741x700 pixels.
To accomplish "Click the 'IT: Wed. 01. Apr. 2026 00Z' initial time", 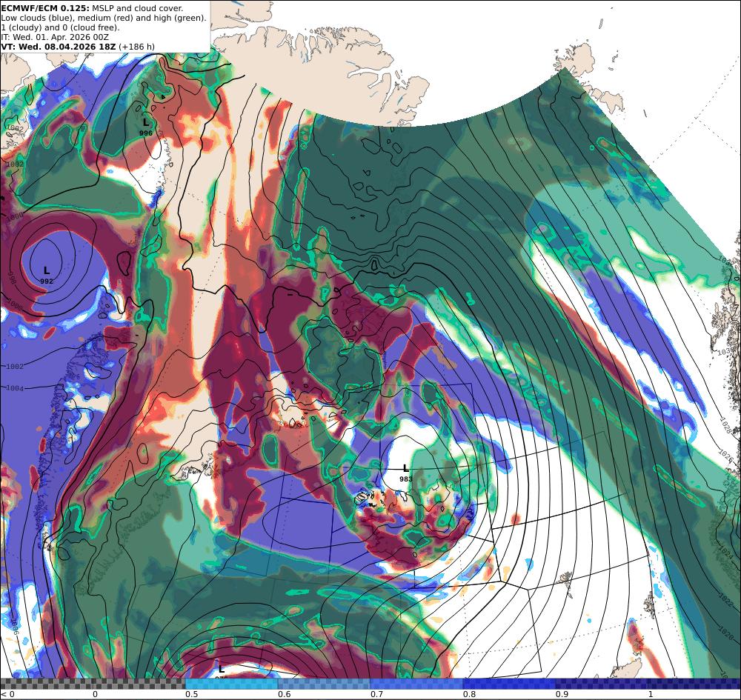I will pos(56,37).
